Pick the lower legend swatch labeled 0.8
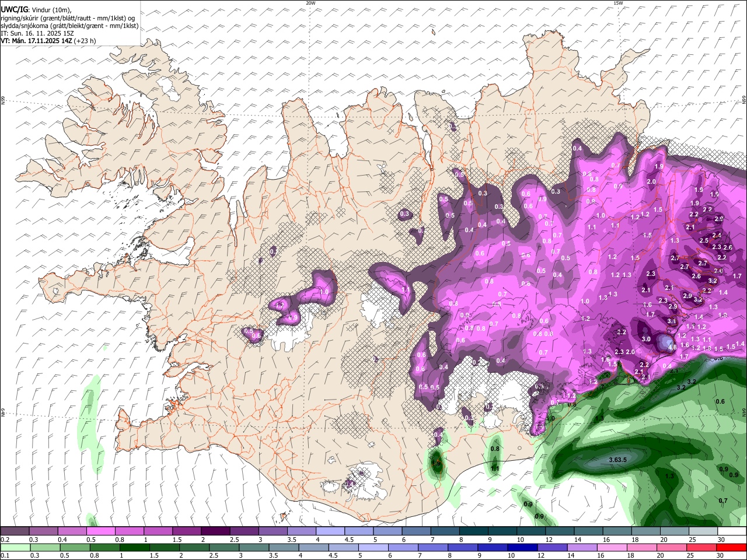The height and width of the screenshot is (560, 747). 104,547
